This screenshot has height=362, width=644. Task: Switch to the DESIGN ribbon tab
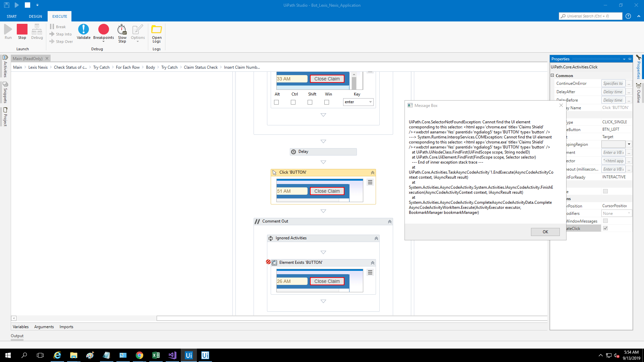[35, 16]
